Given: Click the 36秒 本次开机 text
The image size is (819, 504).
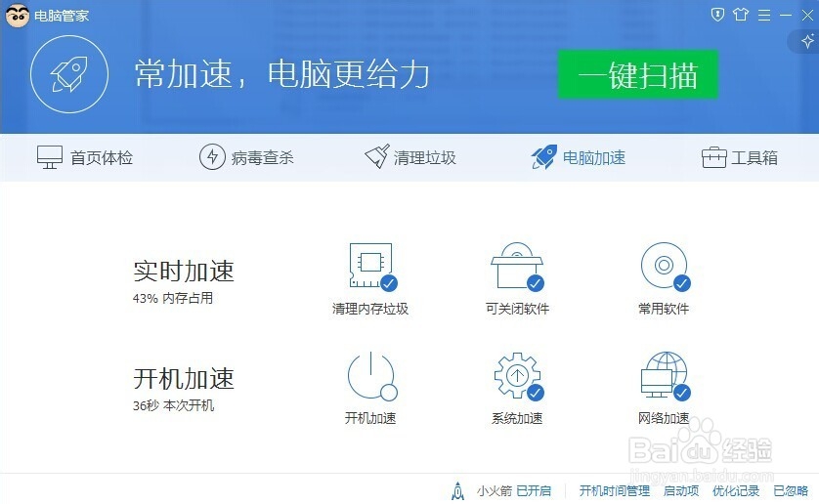Looking at the screenshot, I should point(173,405).
